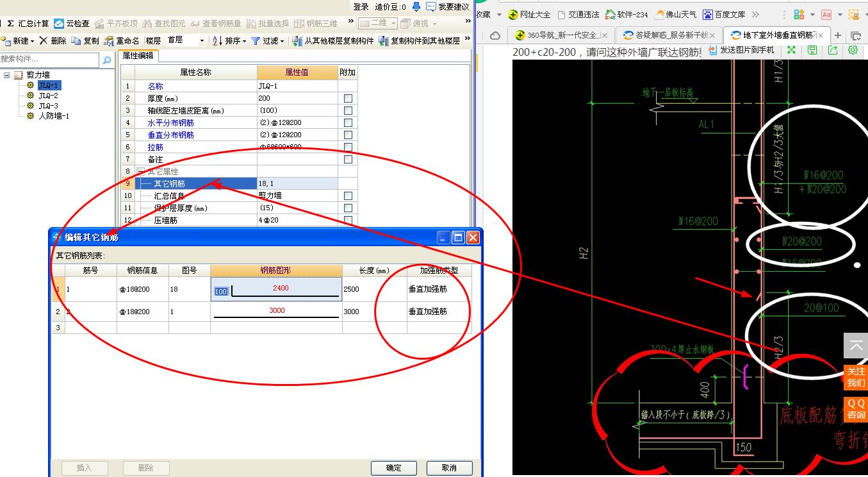This screenshot has width=868, height=477.
Task: Click the green share image icon
Action: pos(833,50)
